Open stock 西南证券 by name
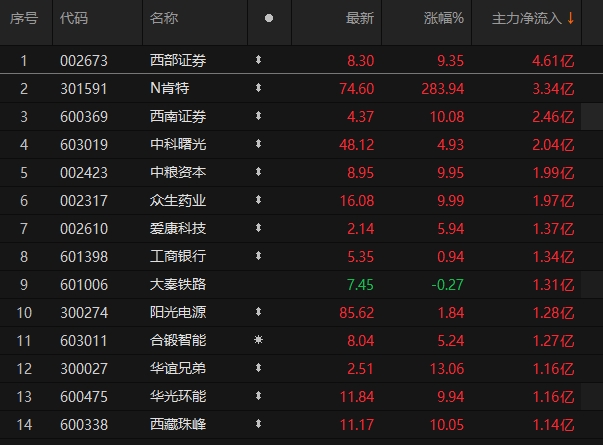This screenshot has width=603, height=445. (178, 116)
